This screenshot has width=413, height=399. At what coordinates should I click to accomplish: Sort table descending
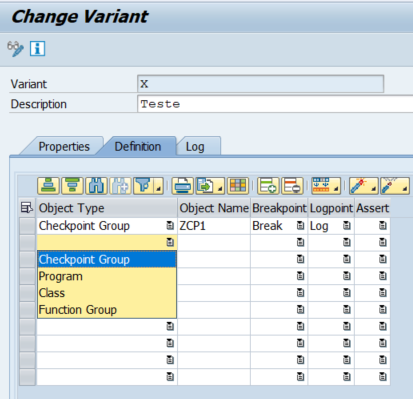(x=72, y=186)
